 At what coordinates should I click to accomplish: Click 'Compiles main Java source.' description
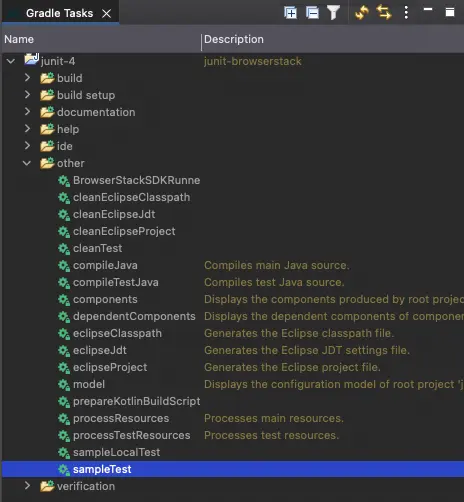(x=277, y=265)
